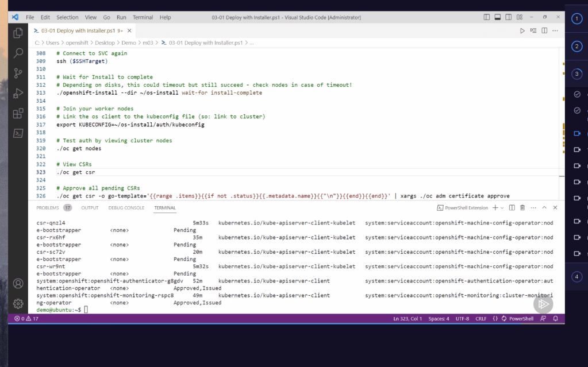Close the bottom panel
588x367 pixels.
tap(555, 208)
